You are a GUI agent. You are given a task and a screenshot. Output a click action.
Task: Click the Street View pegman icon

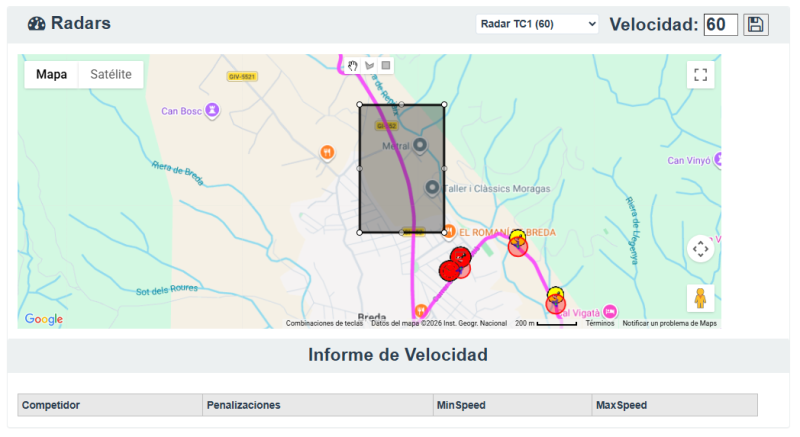(x=700, y=298)
